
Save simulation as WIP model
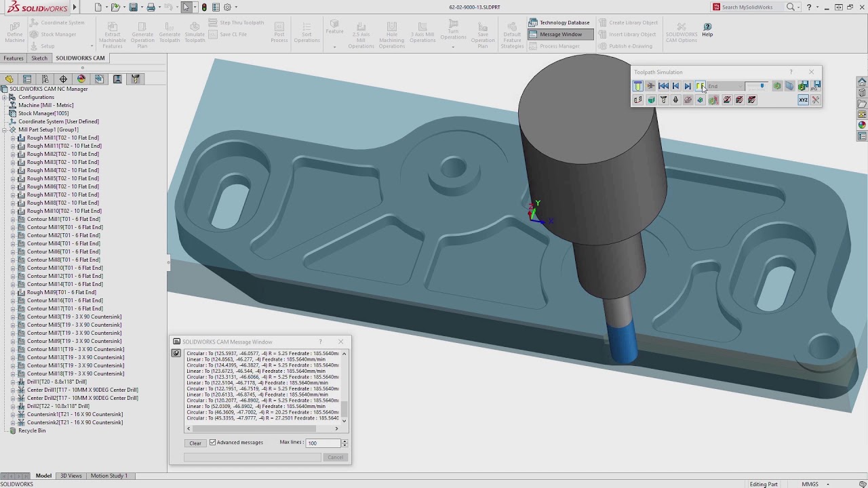pos(803,86)
